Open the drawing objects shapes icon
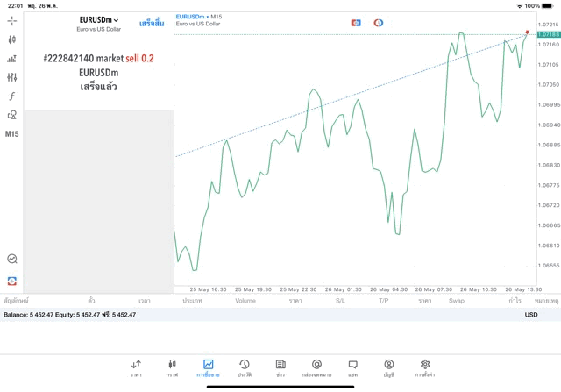561x392 pixels. [12, 115]
